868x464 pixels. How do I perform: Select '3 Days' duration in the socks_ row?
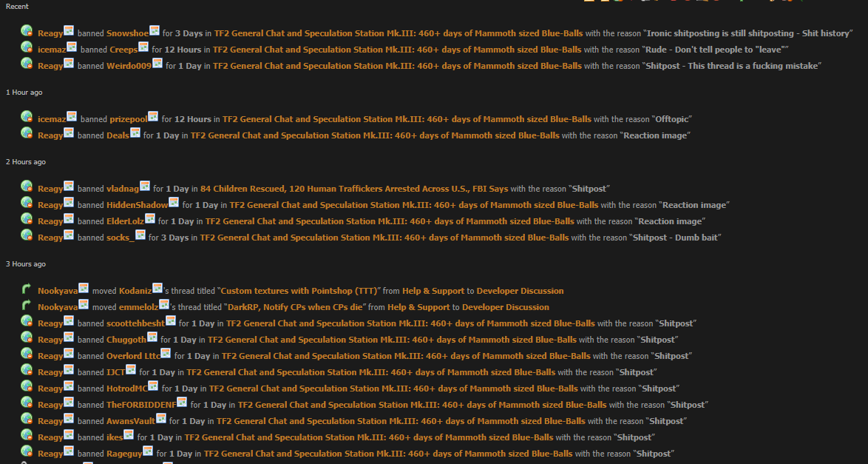click(x=175, y=238)
